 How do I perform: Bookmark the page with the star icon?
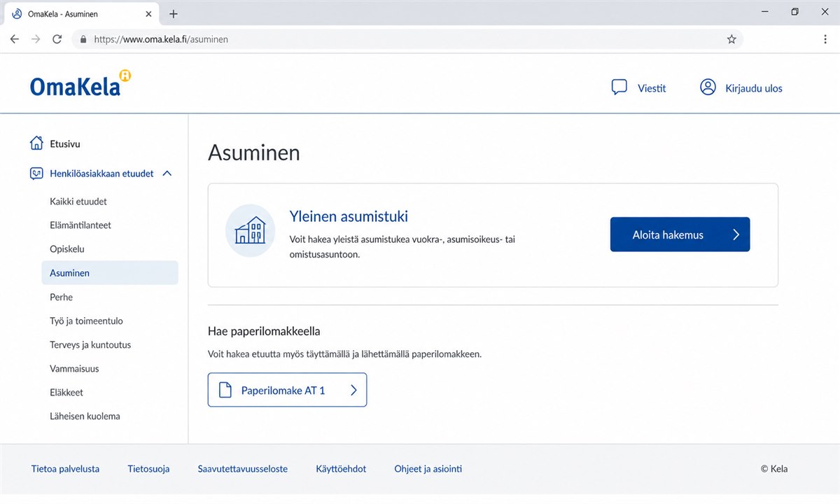point(731,39)
